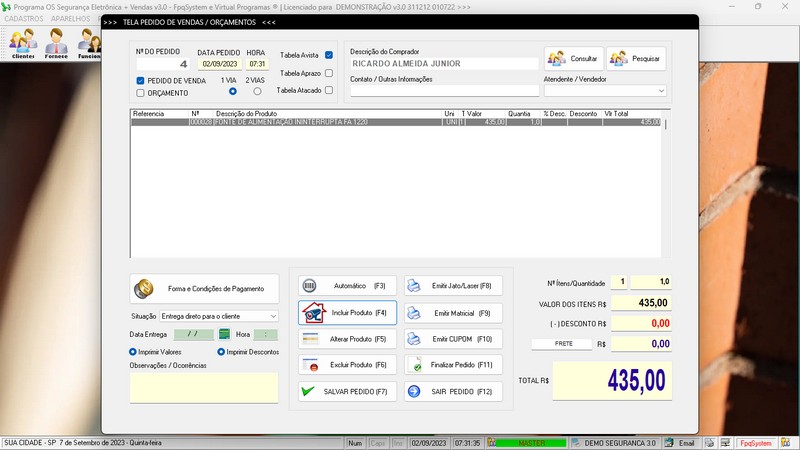
Task: Click SAIR PEDIDO (F12)
Action: 453,391
